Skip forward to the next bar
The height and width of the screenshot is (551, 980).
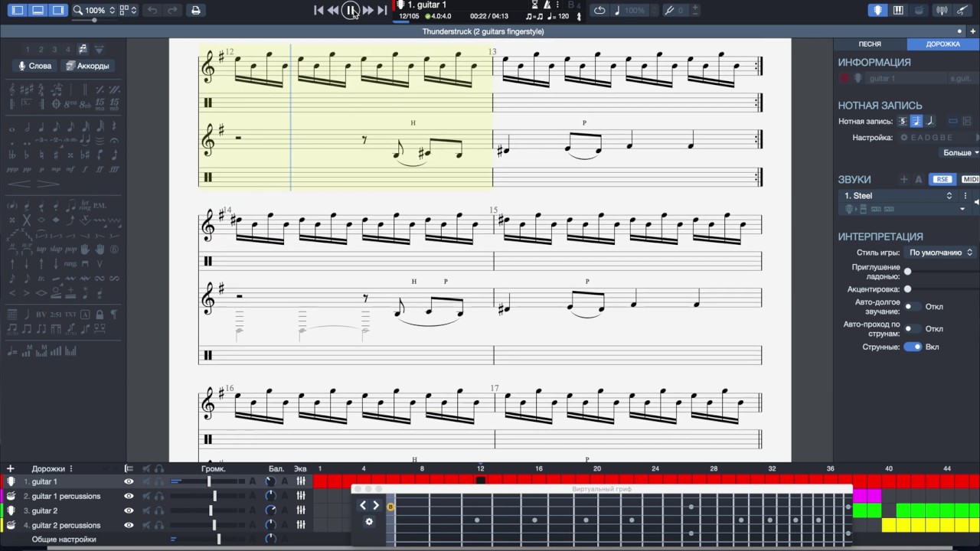[x=367, y=10]
